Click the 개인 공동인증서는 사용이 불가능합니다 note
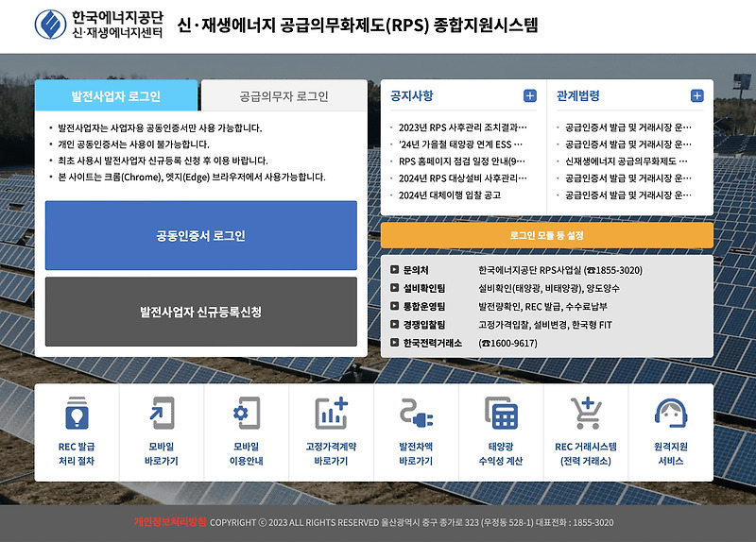756x542 pixels. click(x=133, y=144)
